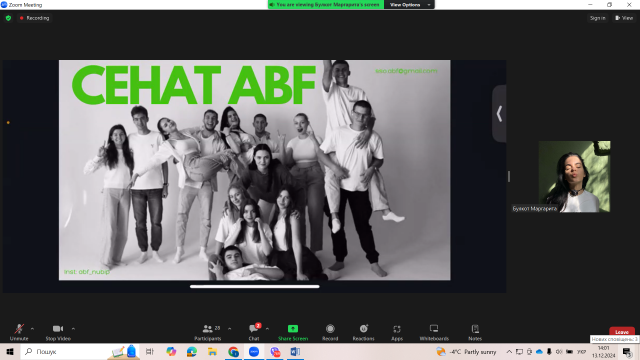Select the presenter's video thumbnail
Image resolution: width=640 pixels, height=360 pixels.
(x=574, y=176)
